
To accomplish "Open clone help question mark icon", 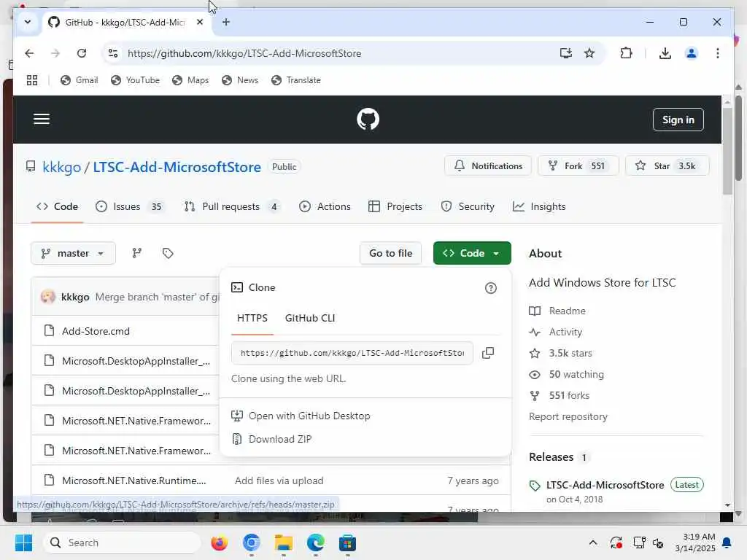I will 491,288.
